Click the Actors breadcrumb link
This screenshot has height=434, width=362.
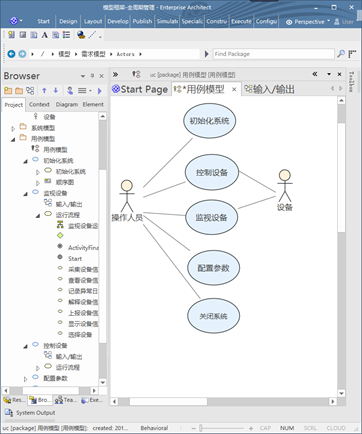pyautogui.click(x=125, y=54)
